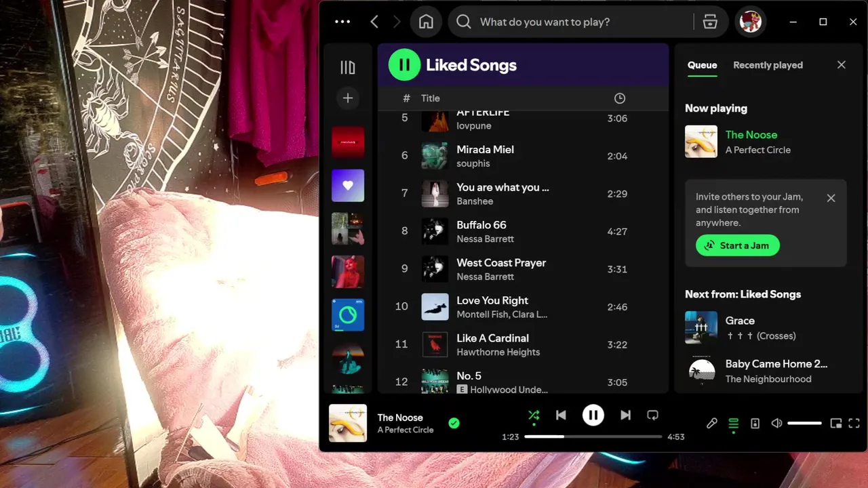Open the Hawthorne Heights artist link
The image size is (868, 488).
click(498, 352)
